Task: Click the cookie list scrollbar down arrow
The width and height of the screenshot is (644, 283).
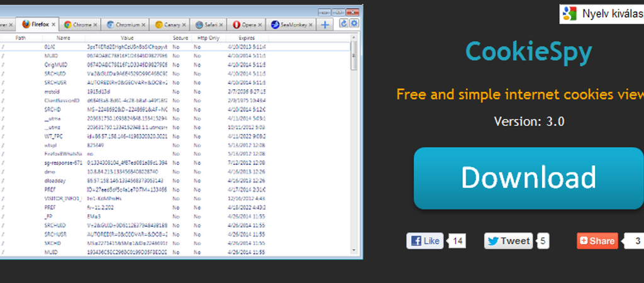Action: point(353,250)
